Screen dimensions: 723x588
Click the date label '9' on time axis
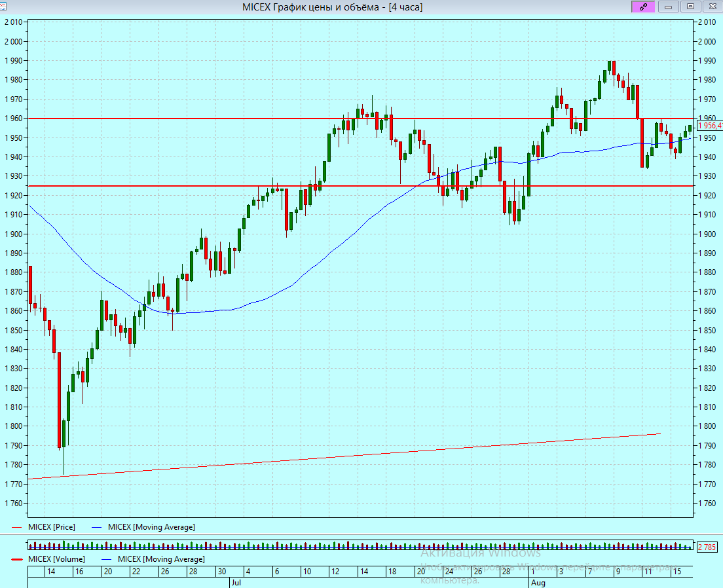(x=618, y=572)
